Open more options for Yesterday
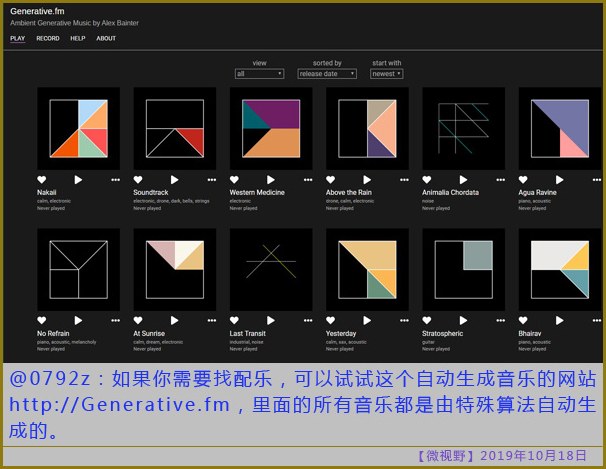 [x=404, y=321]
